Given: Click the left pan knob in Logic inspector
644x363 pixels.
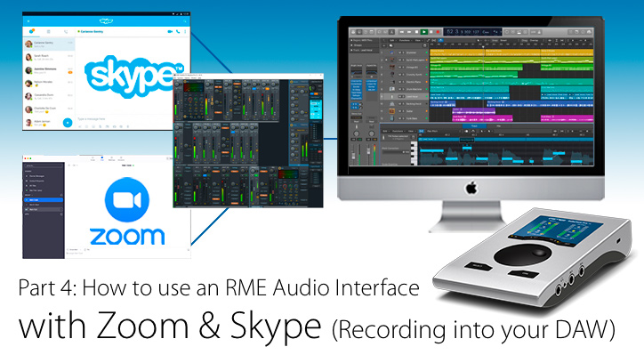Looking at the screenshot, I should point(357,133).
